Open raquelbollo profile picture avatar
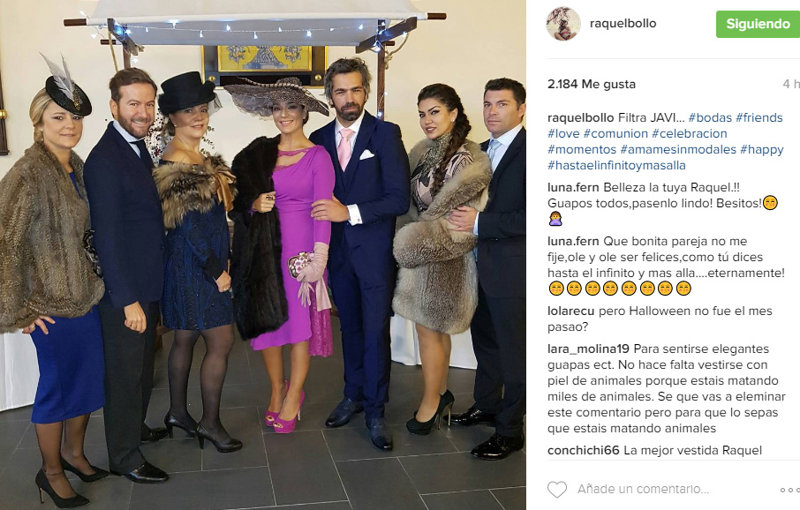The height and width of the screenshot is (510, 800). point(563,23)
